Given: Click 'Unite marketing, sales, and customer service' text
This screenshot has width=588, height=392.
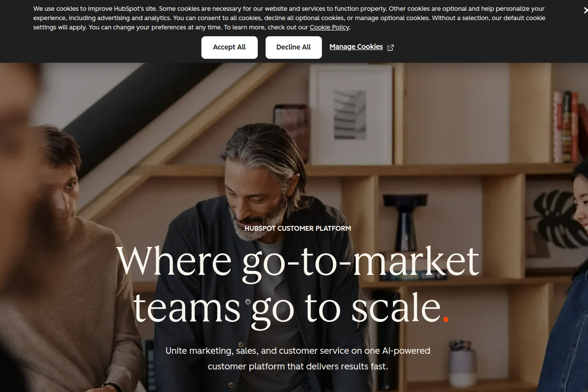Looking at the screenshot, I should 298,351.
